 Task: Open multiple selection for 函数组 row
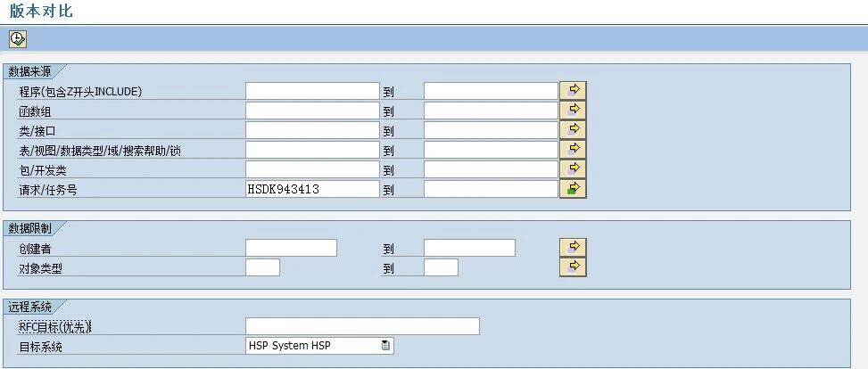(x=573, y=111)
